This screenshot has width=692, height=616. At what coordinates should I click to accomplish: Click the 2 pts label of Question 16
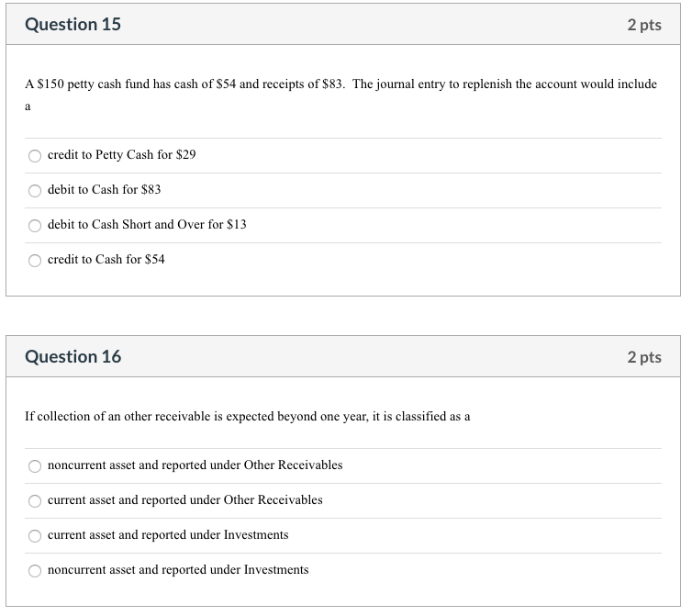pyautogui.click(x=644, y=356)
